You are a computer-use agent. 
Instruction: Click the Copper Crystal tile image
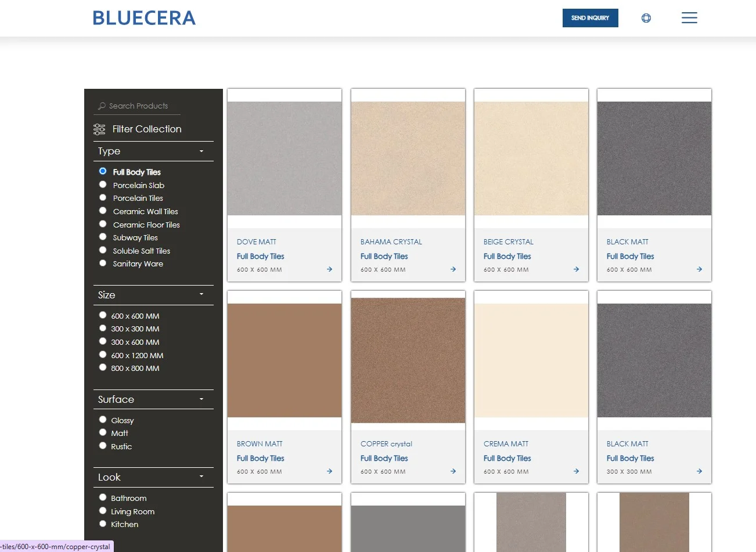(x=408, y=360)
